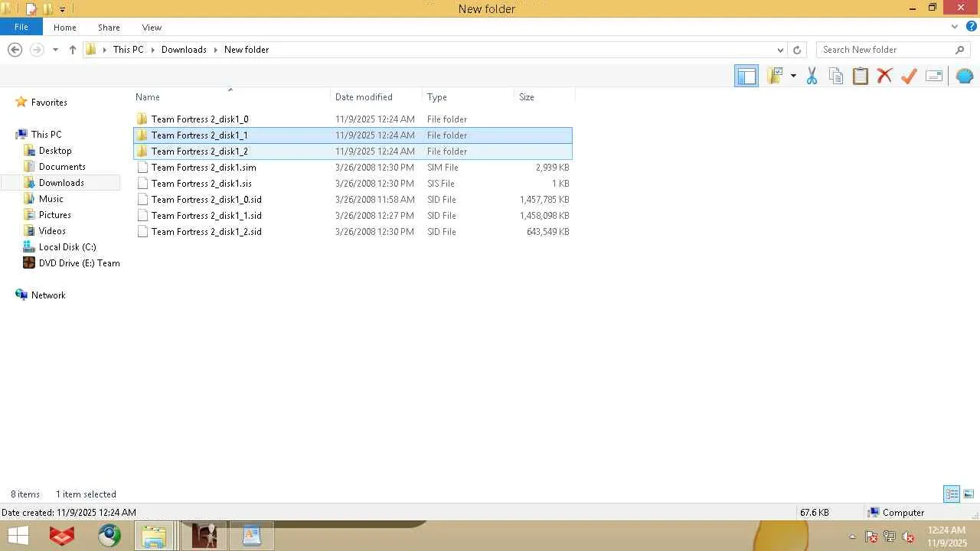
Task: Expand the ribbon with the chevron
Action: point(955,27)
